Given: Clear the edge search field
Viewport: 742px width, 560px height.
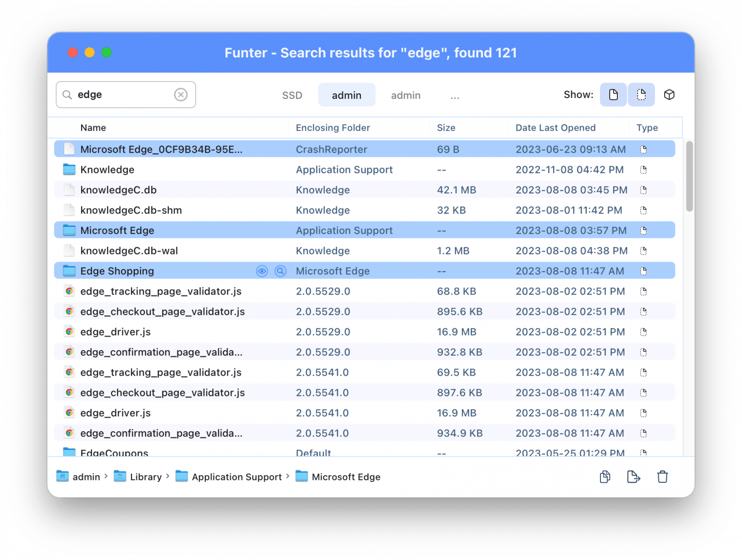Looking at the screenshot, I should pos(181,95).
